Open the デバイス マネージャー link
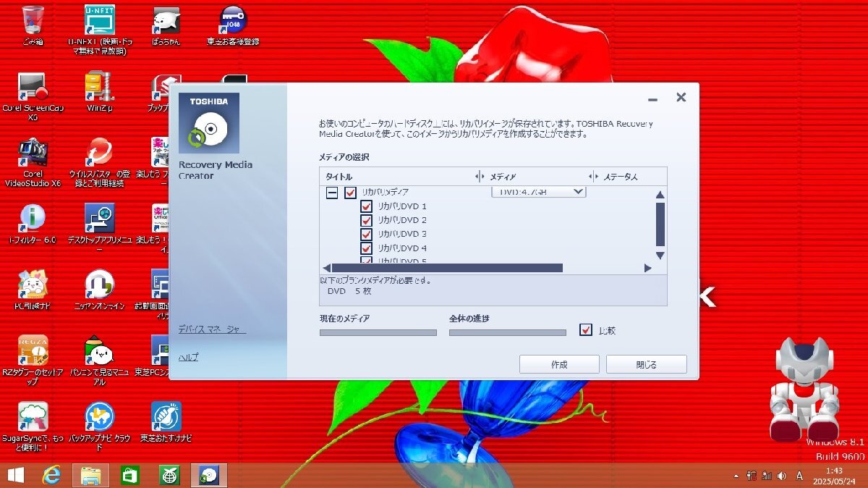The image size is (868, 488). 213,329
